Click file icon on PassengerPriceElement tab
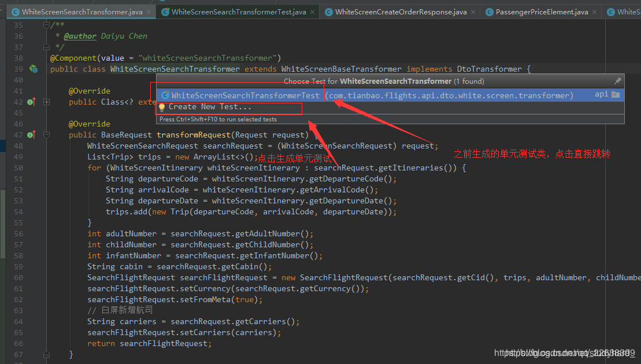Image resolution: width=641 pixels, height=364 pixels. pos(490,12)
